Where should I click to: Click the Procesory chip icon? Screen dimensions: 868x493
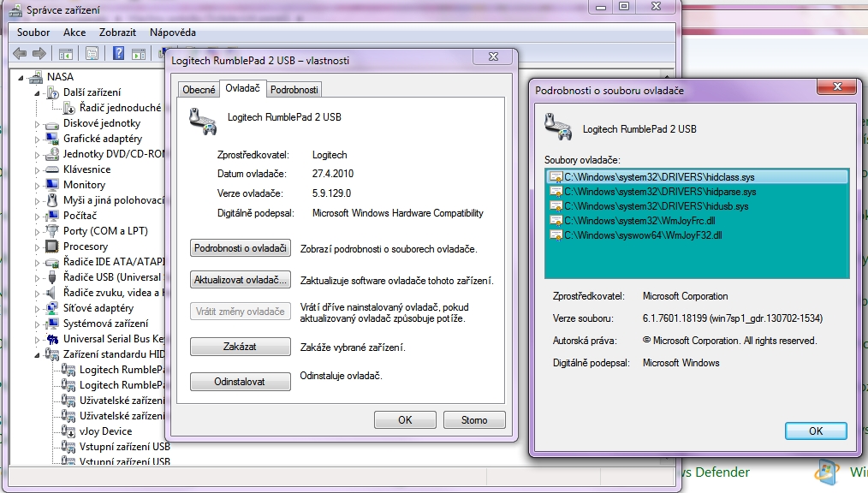point(52,246)
